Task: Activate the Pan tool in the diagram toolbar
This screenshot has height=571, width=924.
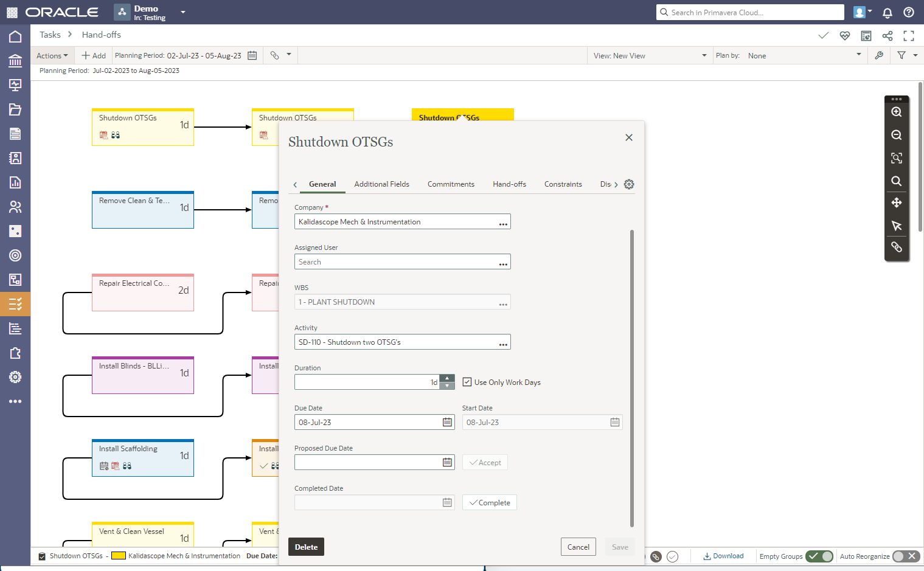Action: coord(897,203)
